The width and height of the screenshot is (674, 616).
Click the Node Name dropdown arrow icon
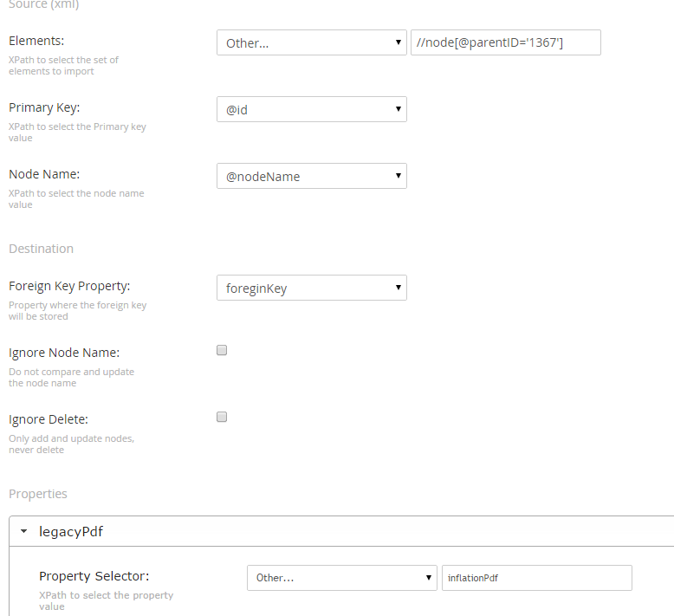pos(398,175)
